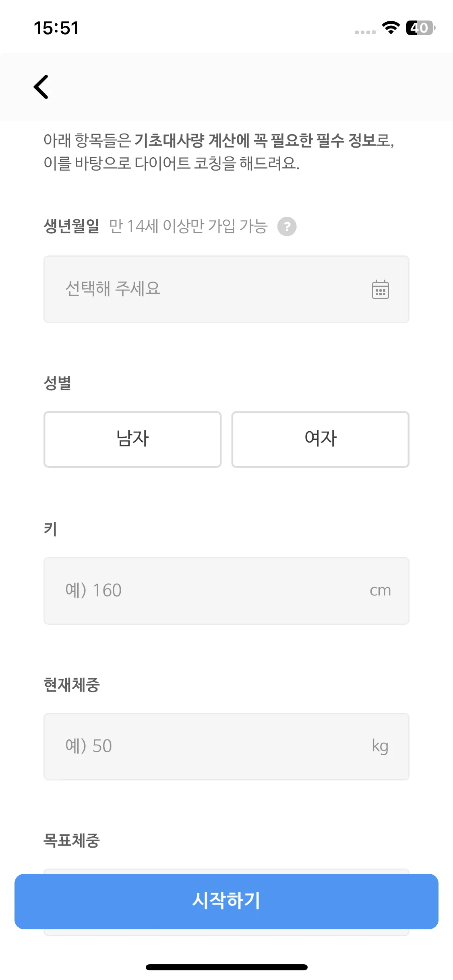Screen dimensions: 453x980
Task: Tap the 선택해 주세요 placeholder text
Action: tap(113, 288)
